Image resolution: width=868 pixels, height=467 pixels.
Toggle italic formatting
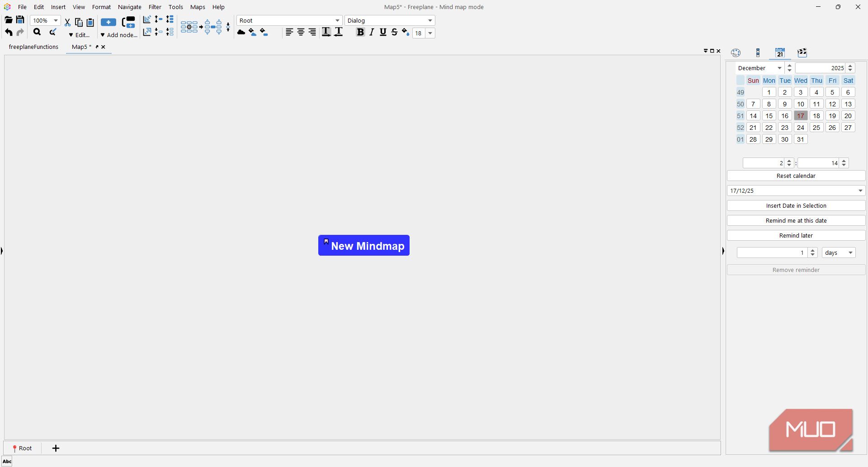(x=372, y=32)
